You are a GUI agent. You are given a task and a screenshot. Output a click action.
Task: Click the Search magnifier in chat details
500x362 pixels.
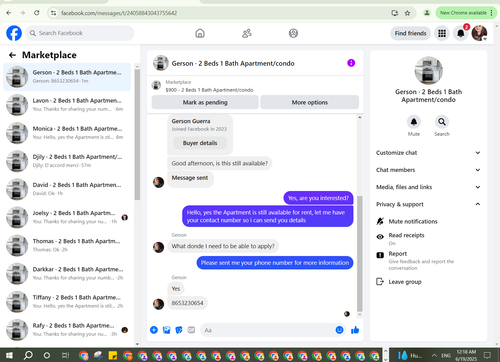tap(442, 122)
